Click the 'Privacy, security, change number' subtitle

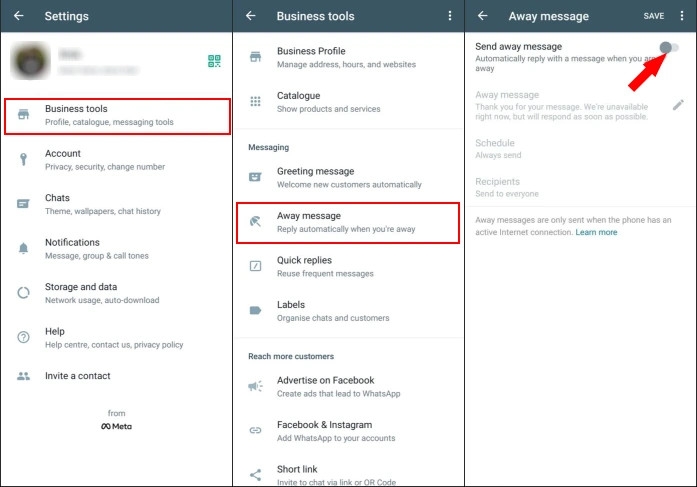pos(105,167)
